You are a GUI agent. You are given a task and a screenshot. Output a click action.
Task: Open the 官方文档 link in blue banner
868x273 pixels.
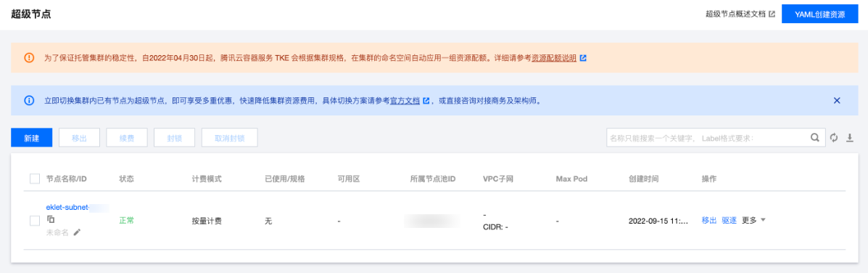point(405,101)
